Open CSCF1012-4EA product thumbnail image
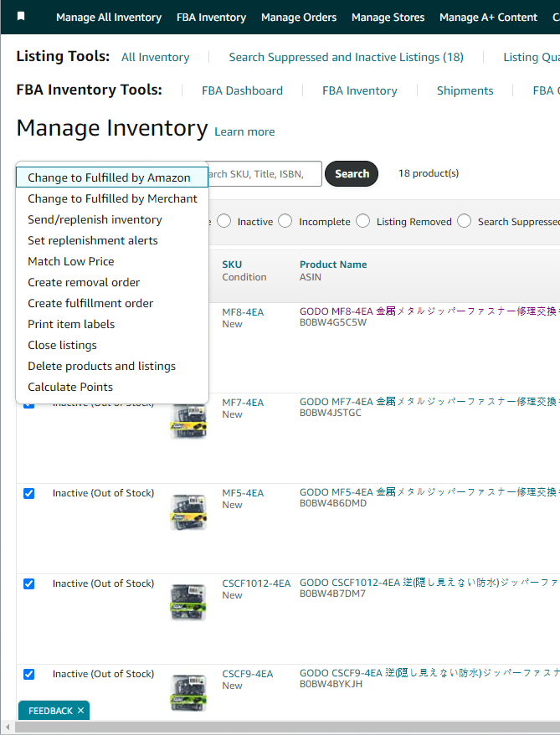The image size is (560, 735). click(x=188, y=603)
